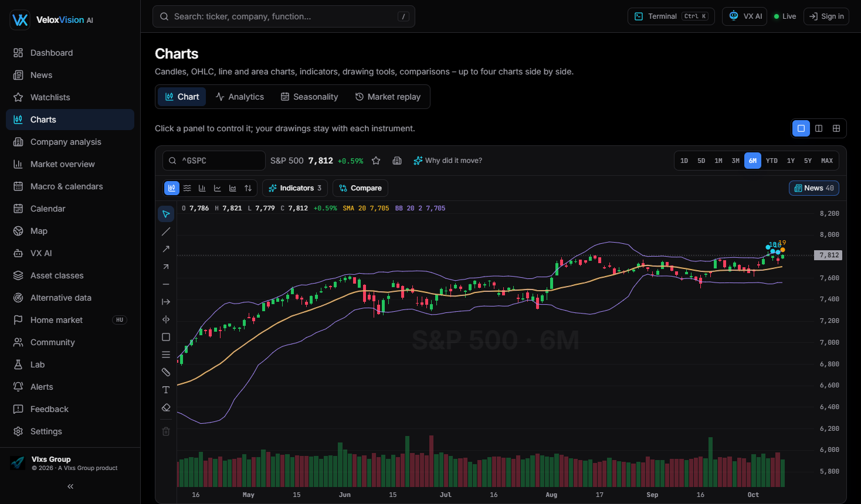Navigate to Market overview
The width and height of the screenshot is (861, 504).
point(70,164)
